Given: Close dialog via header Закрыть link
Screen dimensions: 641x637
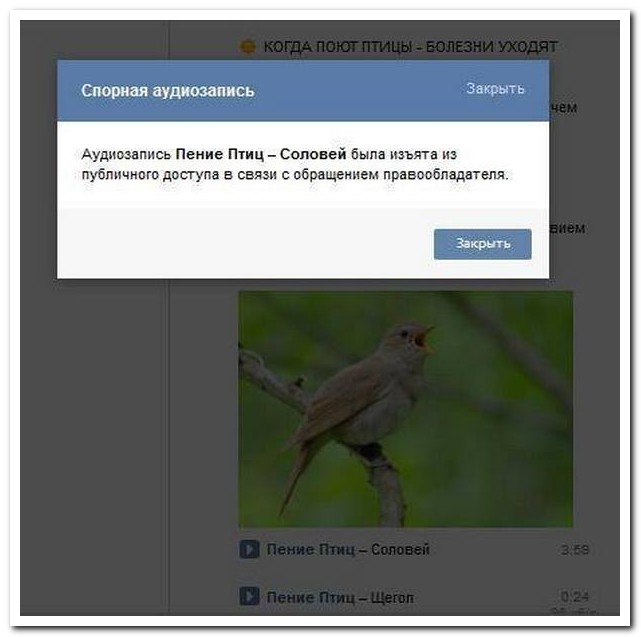Looking at the screenshot, I should click(x=495, y=88).
